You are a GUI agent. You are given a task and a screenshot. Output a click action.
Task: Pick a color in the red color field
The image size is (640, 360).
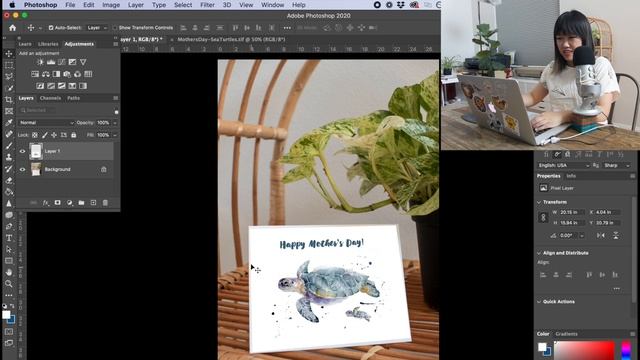click(x=584, y=351)
